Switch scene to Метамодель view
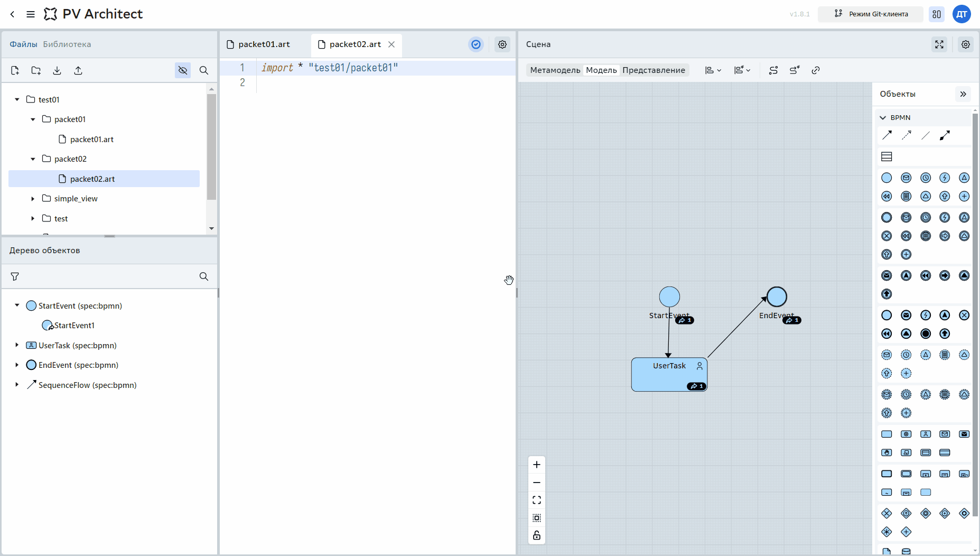The height and width of the screenshot is (556, 980). coord(555,70)
